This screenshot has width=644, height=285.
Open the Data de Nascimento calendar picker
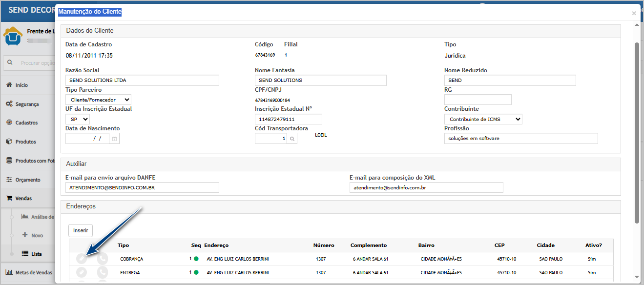point(114,139)
